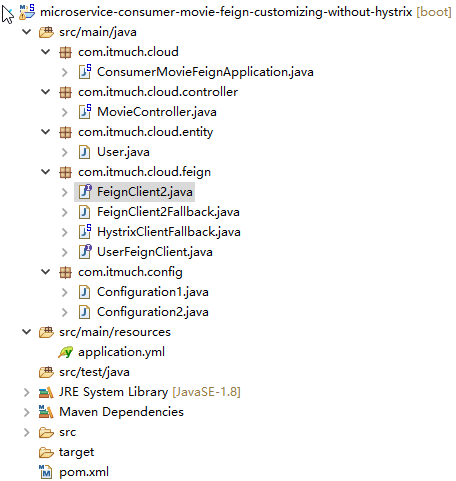This screenshot has width=456, height=481.
Task: Click the Configuration1.java file icon
Action: pos(84,292)
